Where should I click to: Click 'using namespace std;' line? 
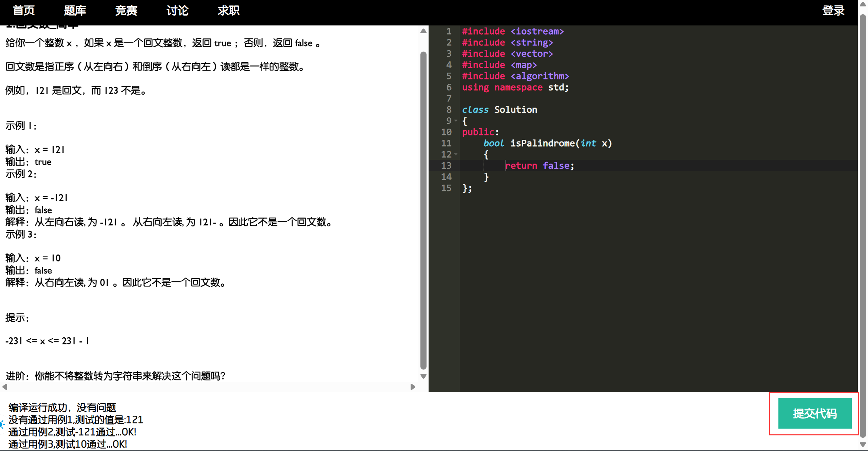pos(515,87)
